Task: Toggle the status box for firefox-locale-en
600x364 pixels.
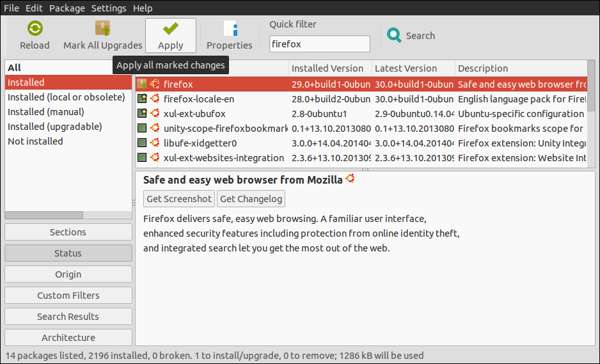Action: (142, 99)
